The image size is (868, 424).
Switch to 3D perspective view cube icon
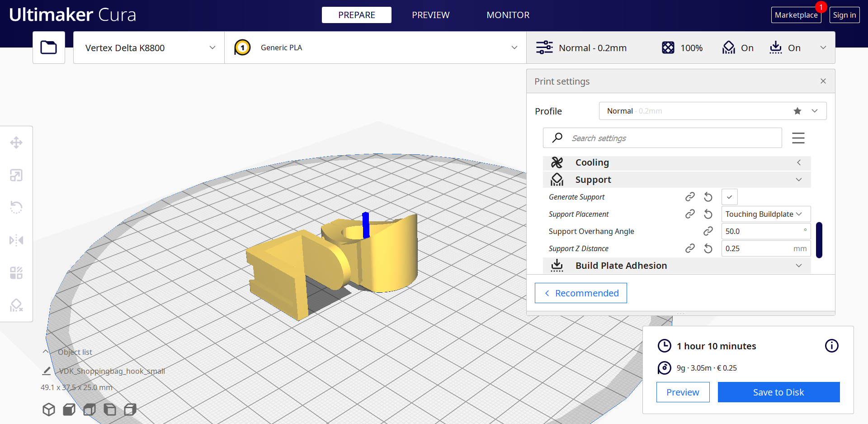49,410
